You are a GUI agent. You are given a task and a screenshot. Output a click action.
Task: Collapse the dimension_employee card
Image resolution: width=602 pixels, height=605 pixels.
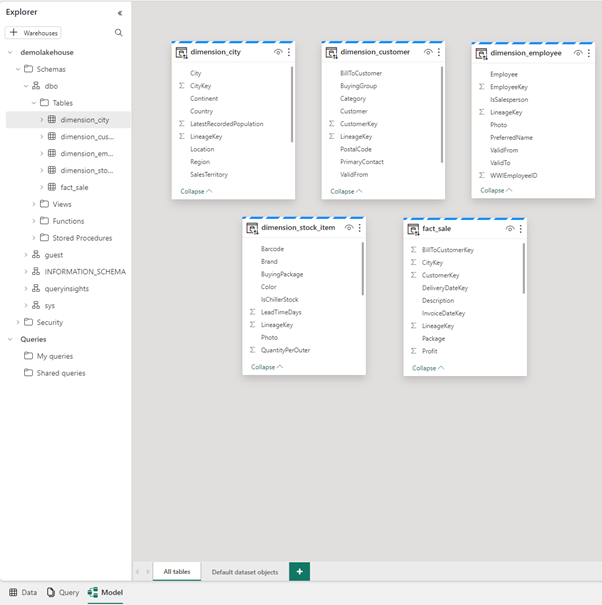coord(496,190)
